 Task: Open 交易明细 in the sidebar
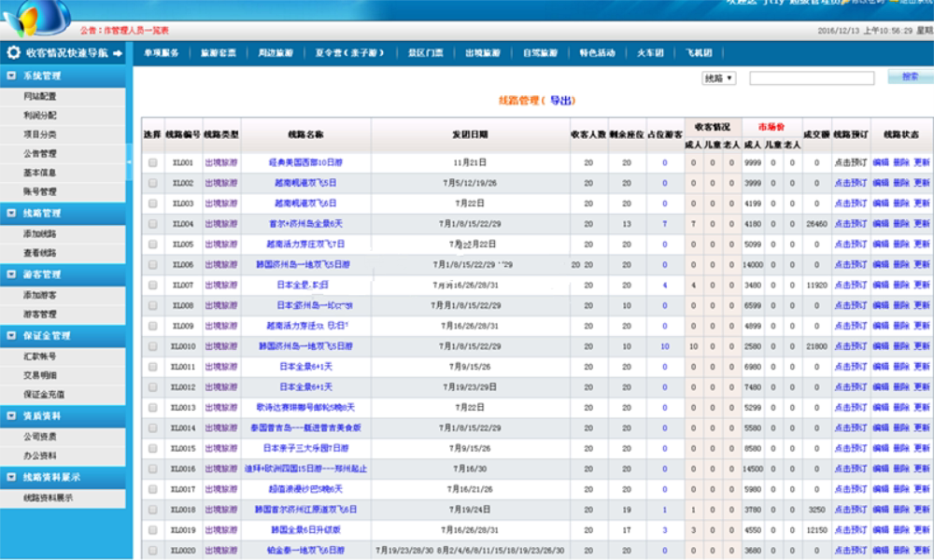click(40, 375)
